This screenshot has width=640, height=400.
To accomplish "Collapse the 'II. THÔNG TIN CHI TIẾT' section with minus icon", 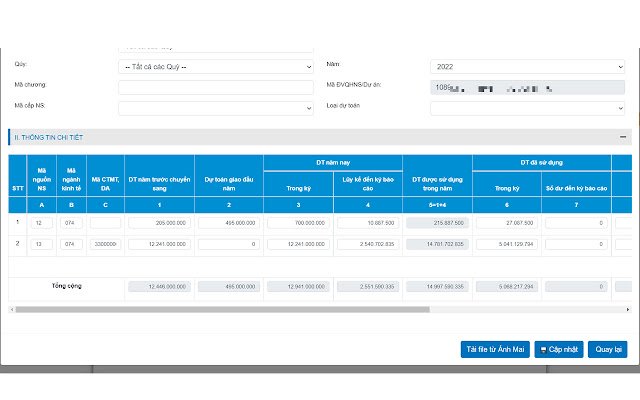I will point(622,137).
